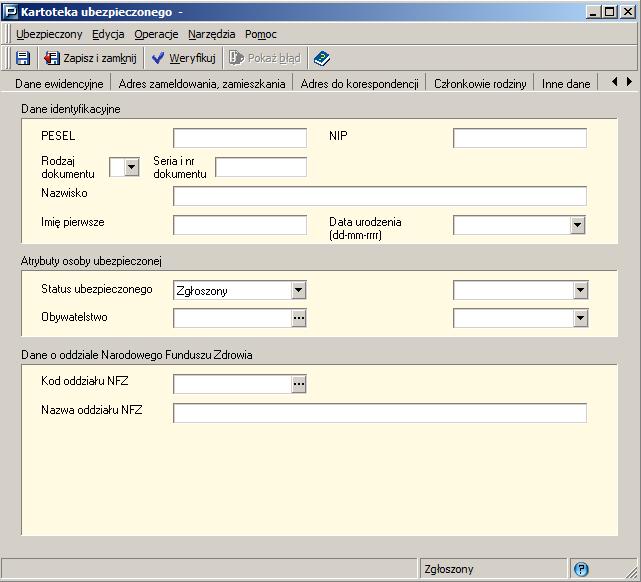The width and height of the screenshot is (641, 582).
Task: Open the Edycja menu
Action: click(108, 34)
